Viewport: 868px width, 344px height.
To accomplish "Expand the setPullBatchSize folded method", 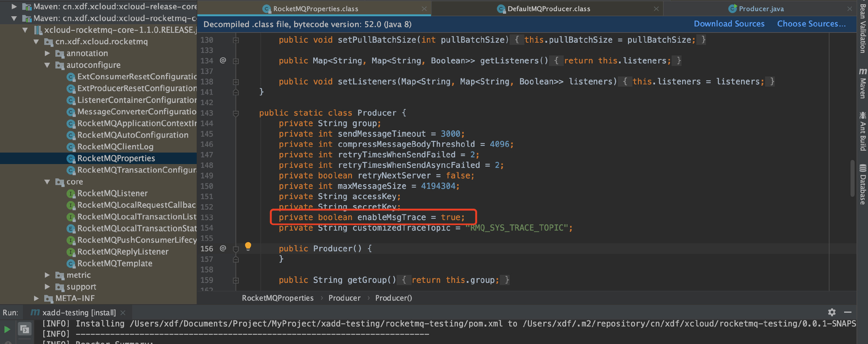I will [x=236, y=40].
